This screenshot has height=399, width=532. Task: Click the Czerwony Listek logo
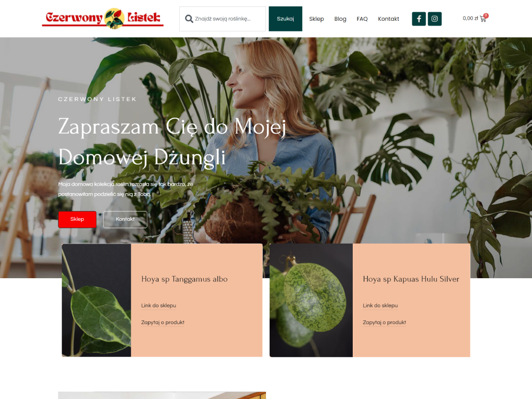(103, 18)
